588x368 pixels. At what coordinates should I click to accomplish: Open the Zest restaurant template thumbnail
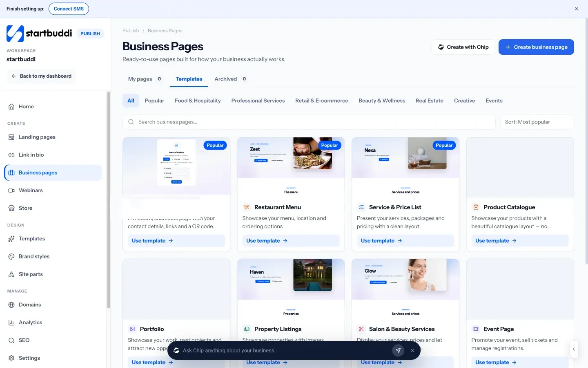pos(291,168)
